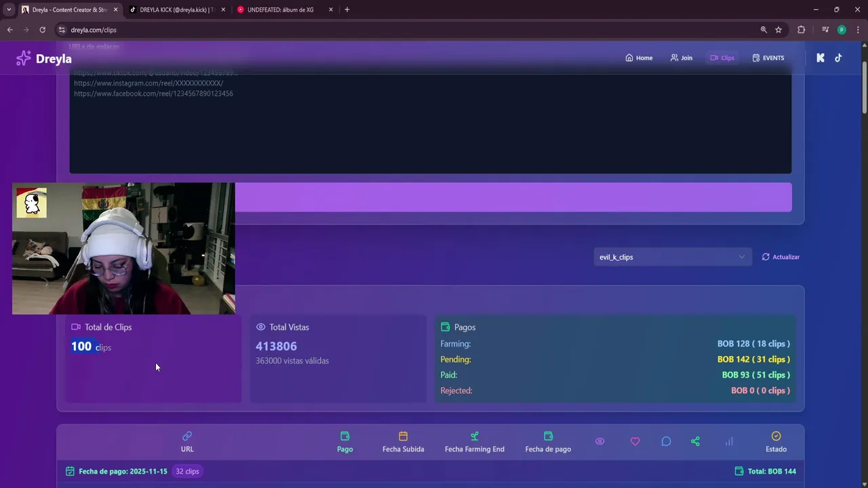Click the URL column header

(x=187, y=442)
